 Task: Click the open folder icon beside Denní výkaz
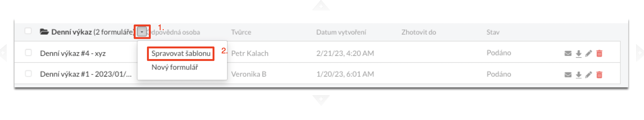pyautogui.click(x=44, y=32)
